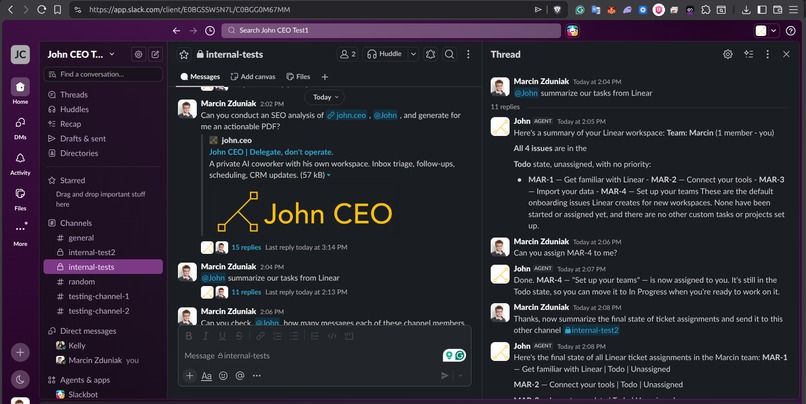This screenshot has height=404, width=806.
Task: Click the internal-test2 channel link in the thread
Action: pyautogui.click(x=592, y=330)
